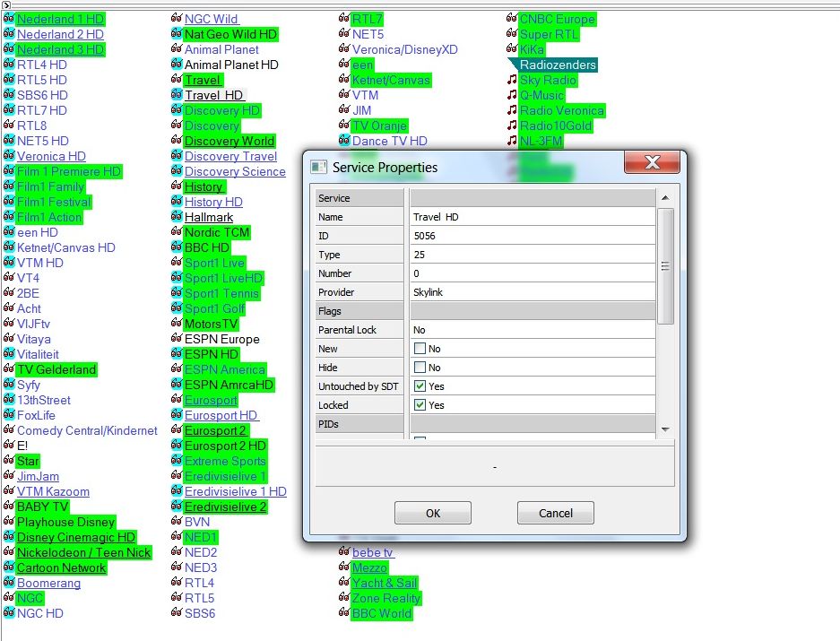The height and width of the screenshot is (641, 840).
Task: Click the icon beside ESPN Europe
Action: [177, 339]
